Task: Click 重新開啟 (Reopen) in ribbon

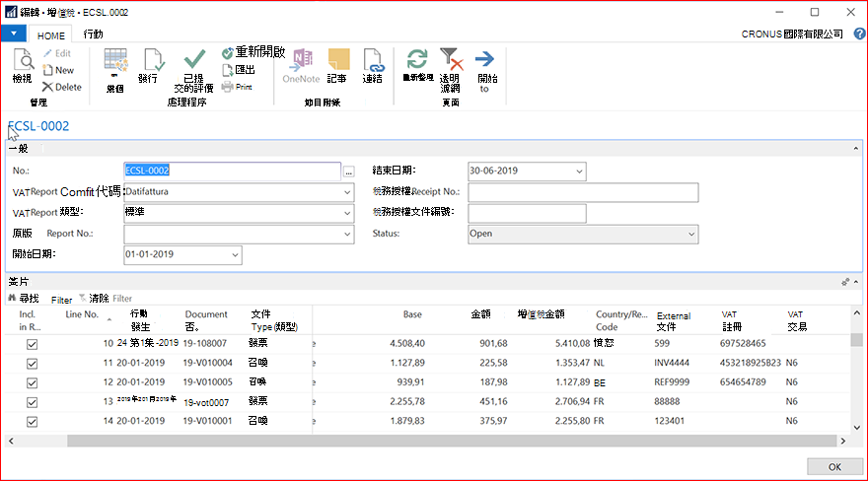Action: coord(253,52)
